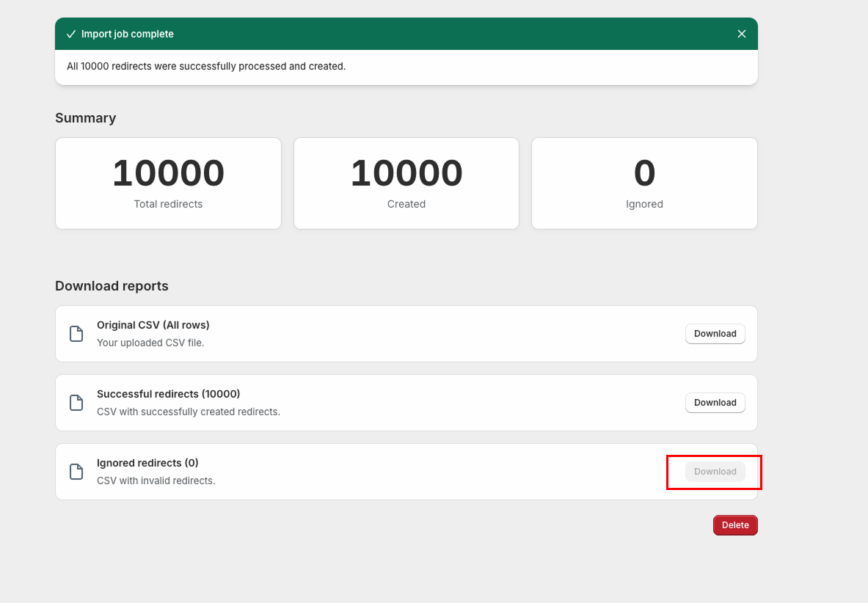
Task: Select the Ignored summary card
Action: tap(644, 183)
